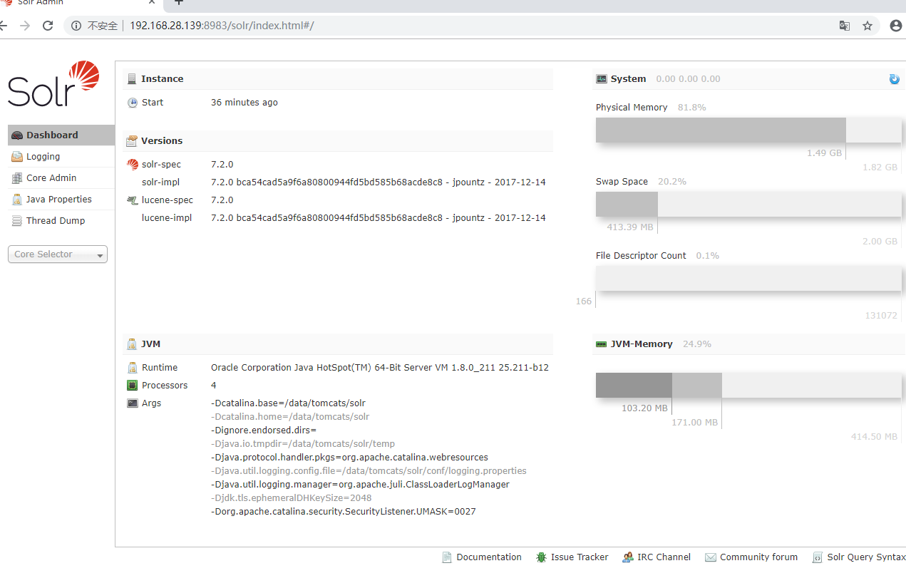Toggle Google Translate in the address bar
This screenshot has height=588, width=906.
(845, 25)
